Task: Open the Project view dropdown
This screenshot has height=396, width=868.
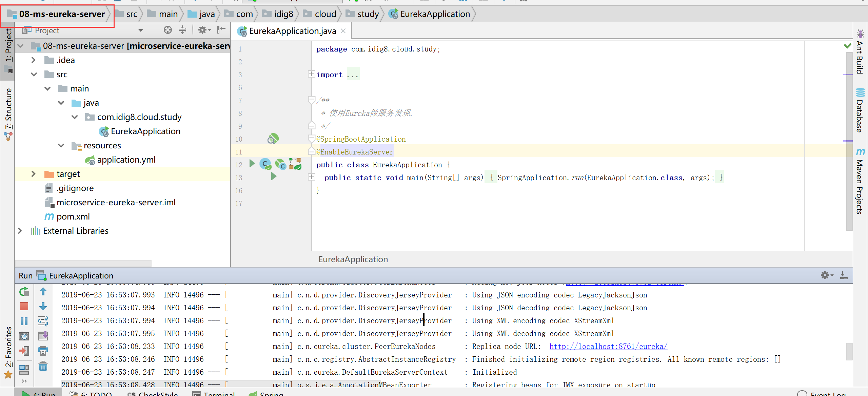Action: pos(141,30)
